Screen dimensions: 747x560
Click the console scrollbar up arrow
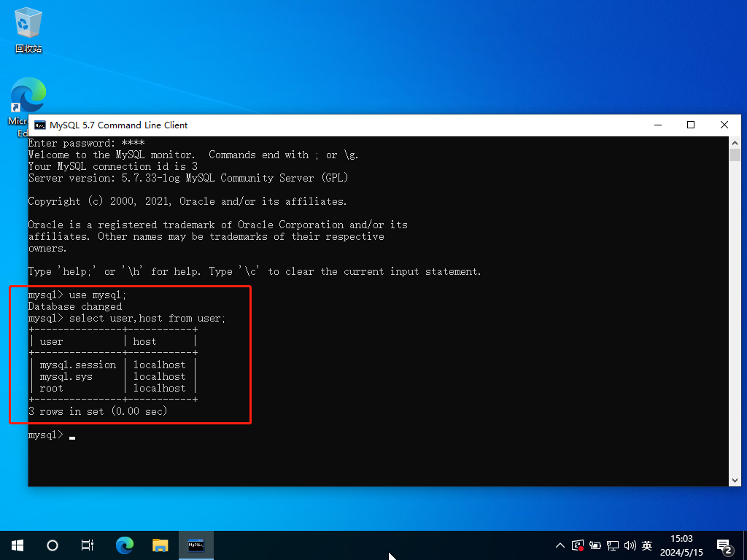coord(735,142)
